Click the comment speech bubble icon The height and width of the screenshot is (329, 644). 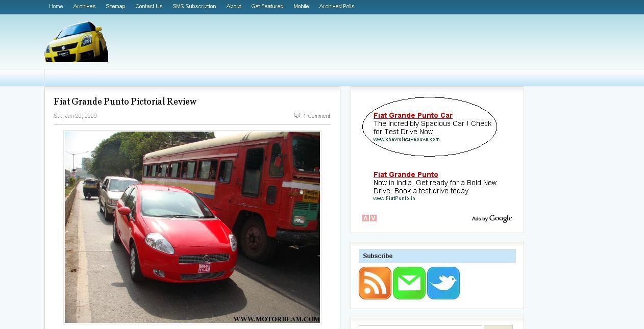(296, 116)
